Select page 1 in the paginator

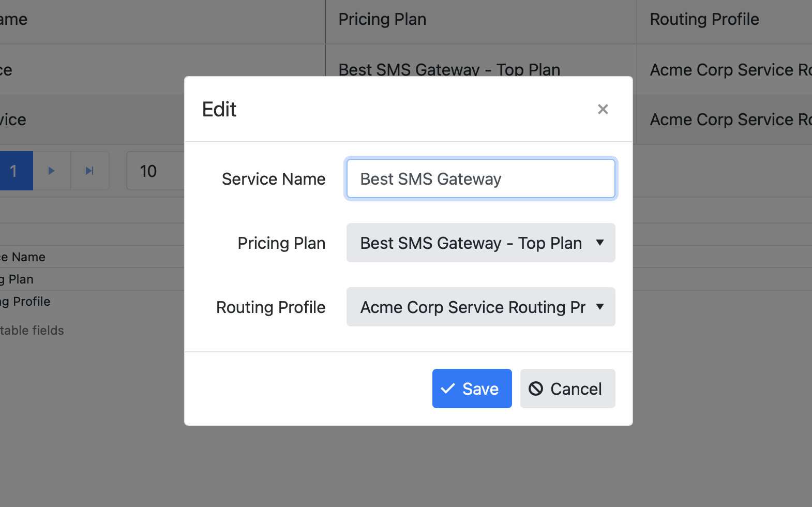(14, 171)
